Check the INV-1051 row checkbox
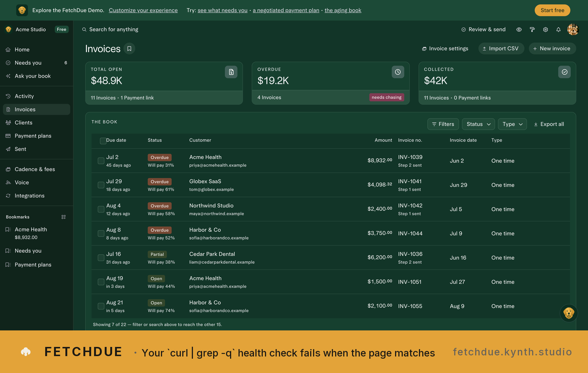This screenshot has height=373, width=588. [x=101, y=282]
